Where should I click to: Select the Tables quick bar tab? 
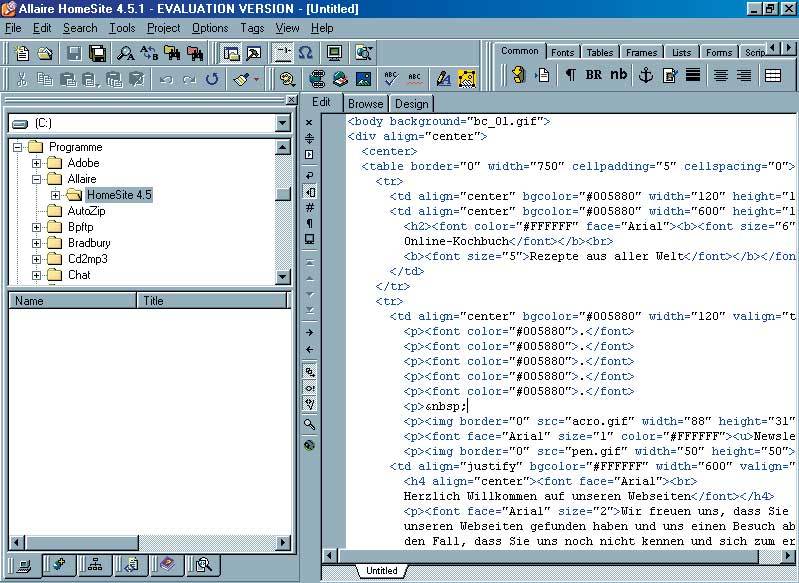point(600,52)
